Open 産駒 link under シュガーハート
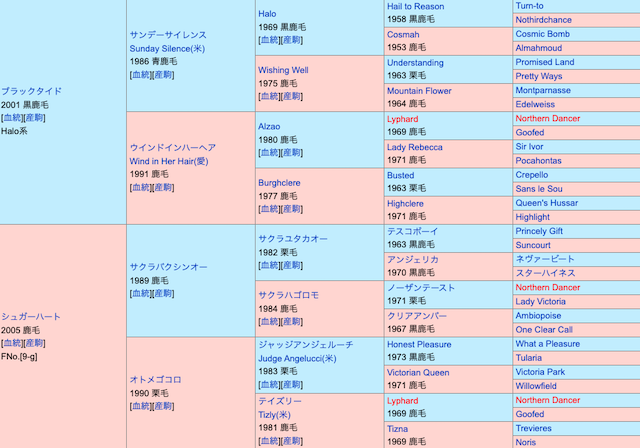 [x=36, y=343]
